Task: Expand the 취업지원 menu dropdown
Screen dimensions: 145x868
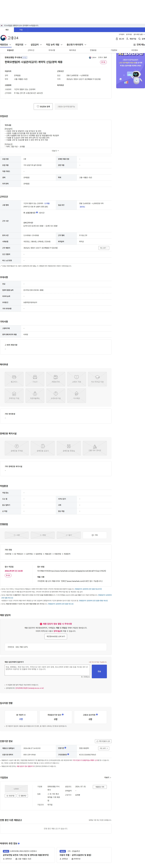Action: (21, 45)
